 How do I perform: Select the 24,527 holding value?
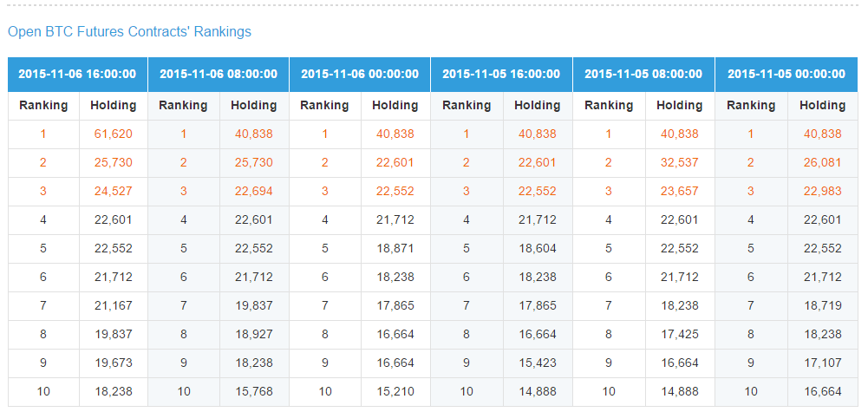pos(114,191)
